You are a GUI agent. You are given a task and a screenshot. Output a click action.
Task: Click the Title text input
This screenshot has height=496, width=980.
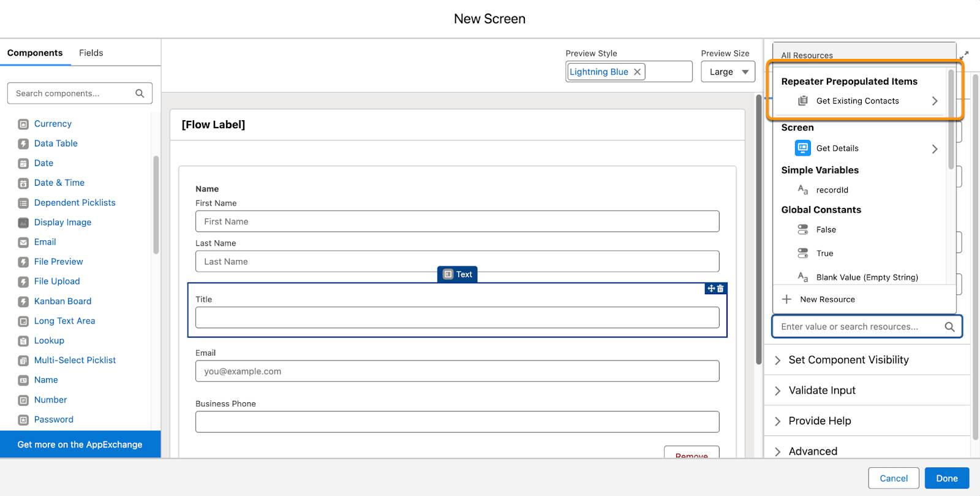[457, 318]
